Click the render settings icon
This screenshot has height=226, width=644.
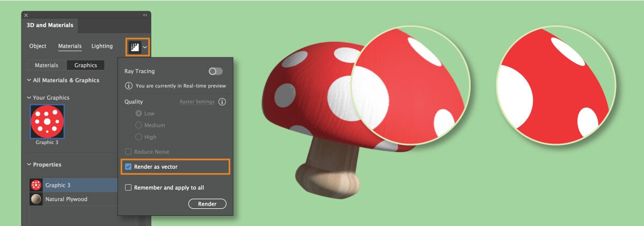click(134, 47)
